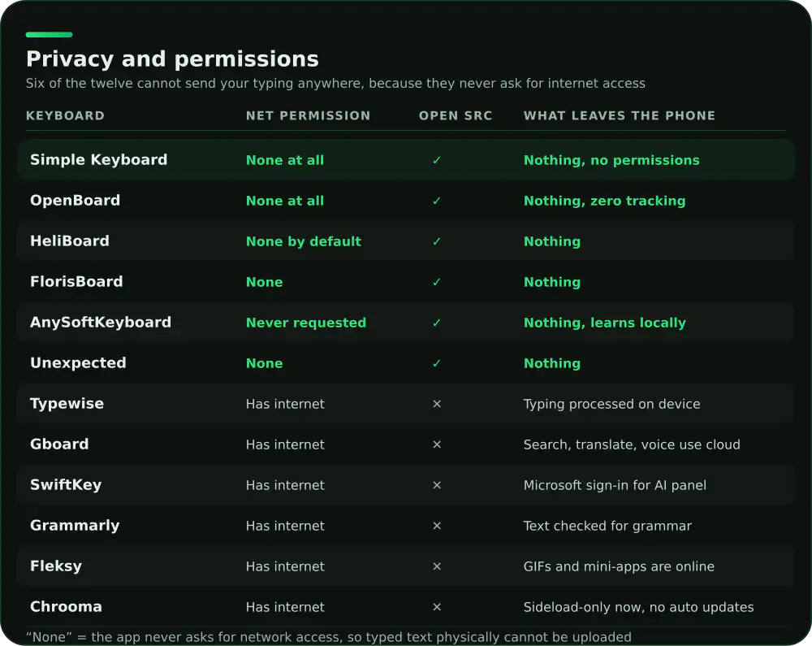Screen dimensions: 812x646
Task: Click the cross mark in Fleksy row
Action: (437, 566)
